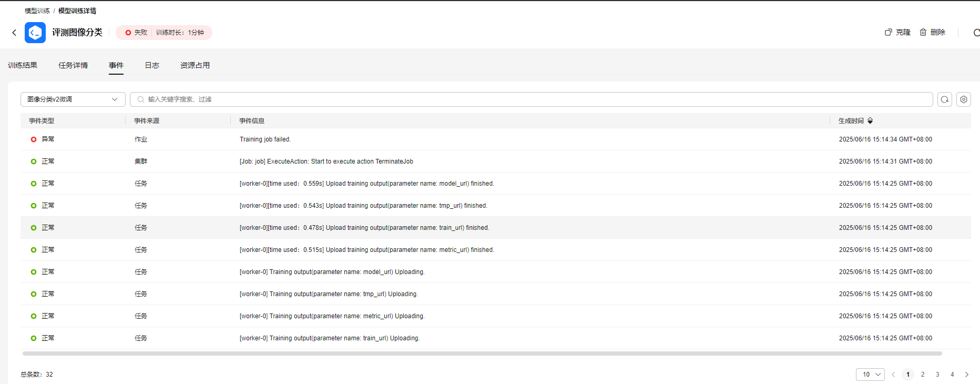980x384 pixels.
Task: Click the back arrow icon
Action: click(x=14, y=33)
